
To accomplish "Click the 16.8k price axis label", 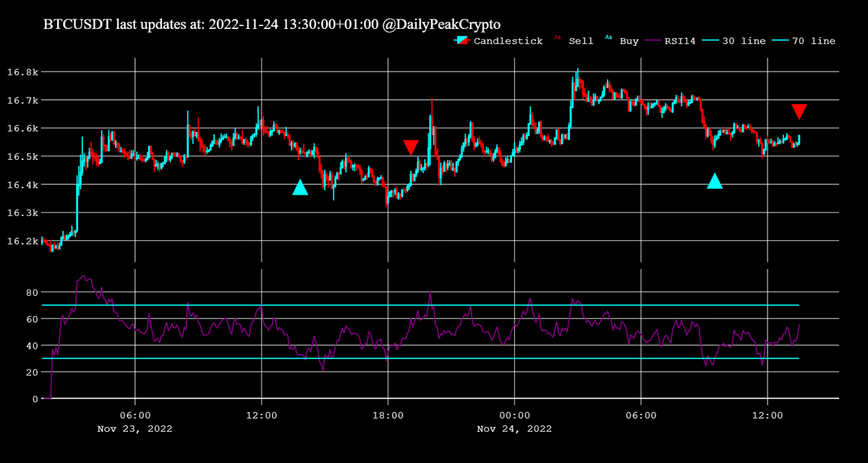I will pyautogui.click(x=22, y=72).
